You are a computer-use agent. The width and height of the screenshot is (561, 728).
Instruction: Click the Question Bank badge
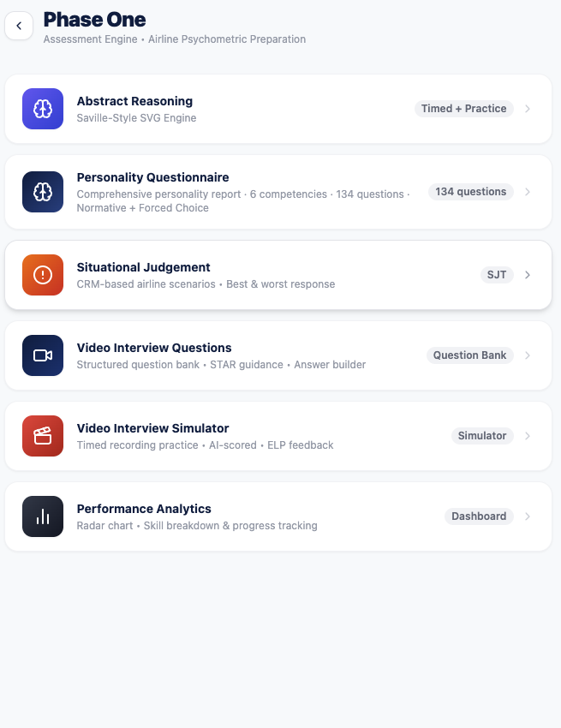(470, 355)
